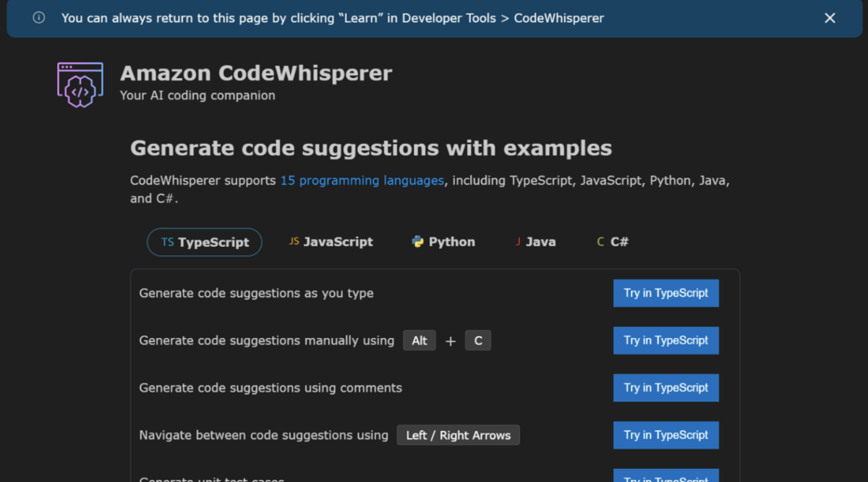
Task: Switch to the JavaScript tab
Action: tap(331, 242)
